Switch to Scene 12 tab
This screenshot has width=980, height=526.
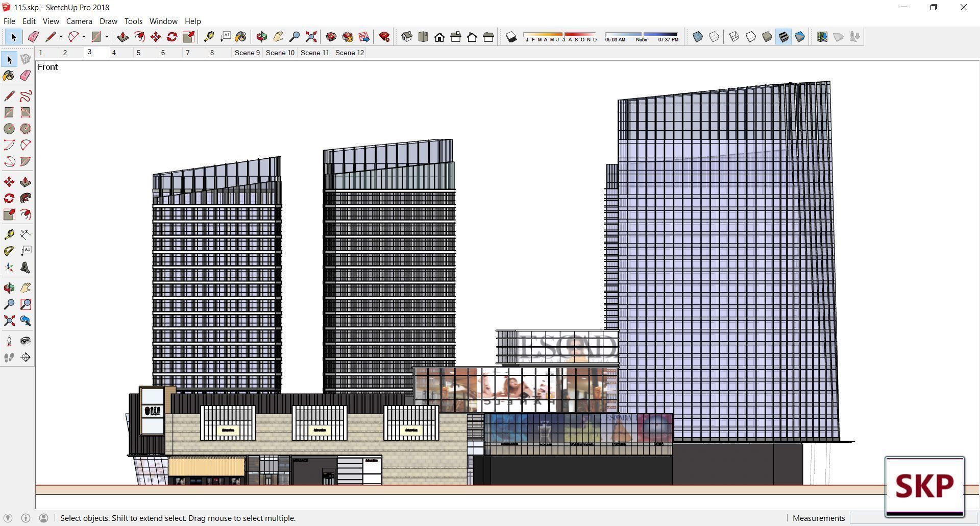(350, 53)
